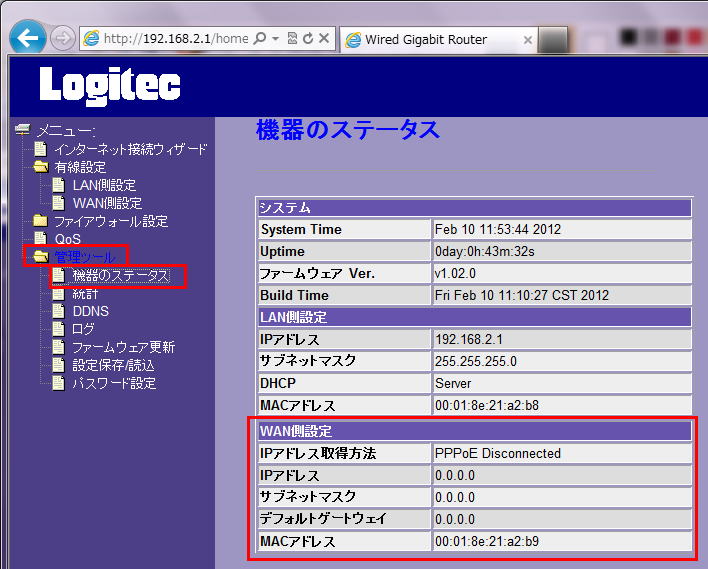Click the address bar search magnifier icon

260,38
